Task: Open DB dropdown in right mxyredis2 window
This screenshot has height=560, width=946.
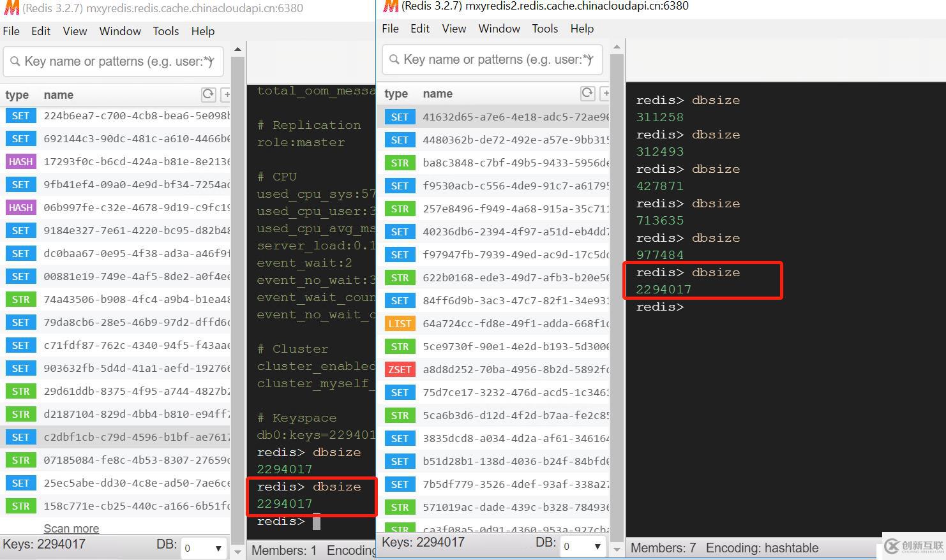Action: tap(583, 546)
